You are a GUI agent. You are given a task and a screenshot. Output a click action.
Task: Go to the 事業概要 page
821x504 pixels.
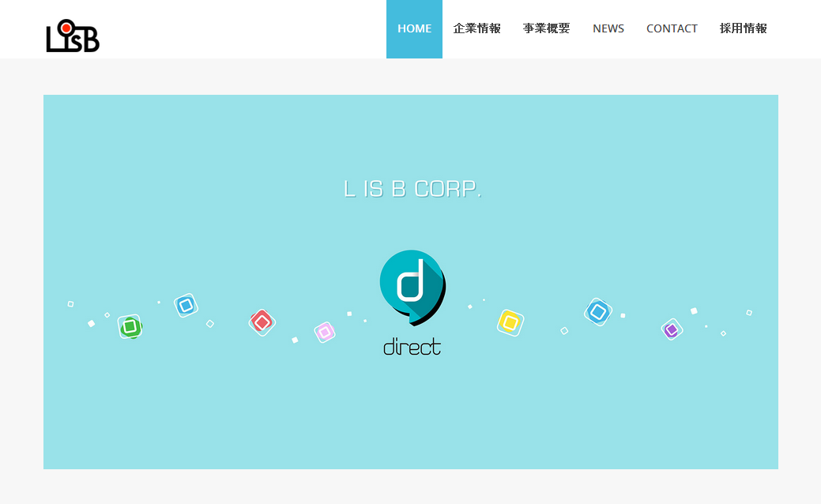[x=546, y=28]
